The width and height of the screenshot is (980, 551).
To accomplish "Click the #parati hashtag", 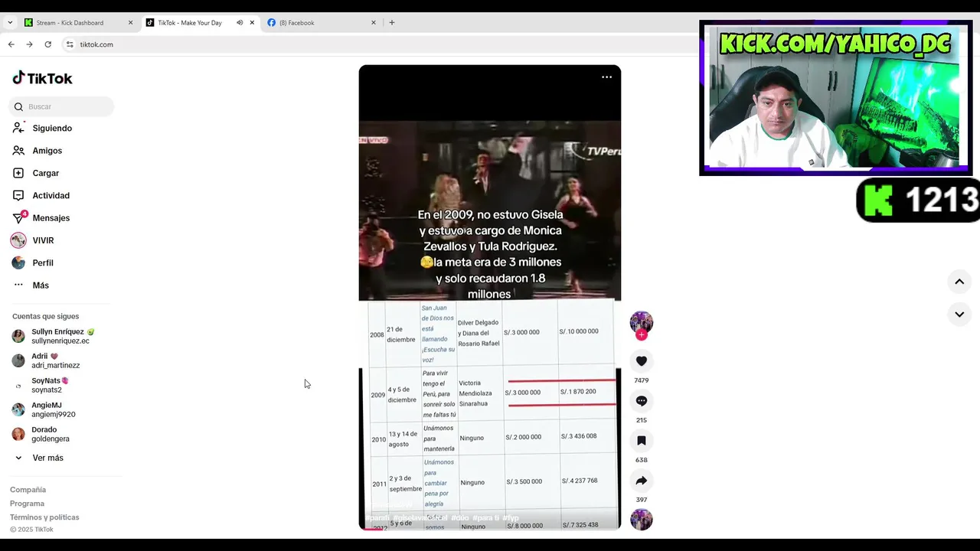I will (x=377, y=518).
